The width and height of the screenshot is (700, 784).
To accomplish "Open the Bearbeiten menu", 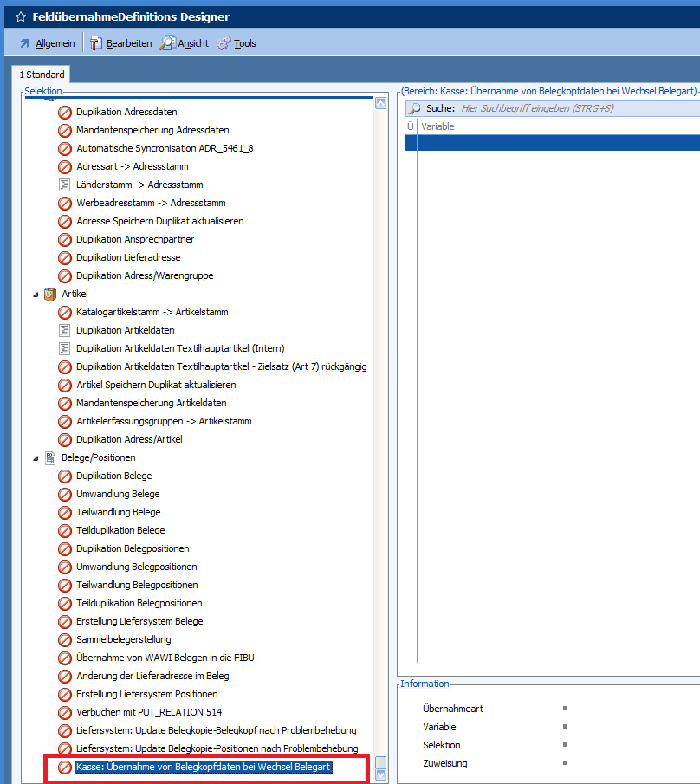I will [120, 43].
